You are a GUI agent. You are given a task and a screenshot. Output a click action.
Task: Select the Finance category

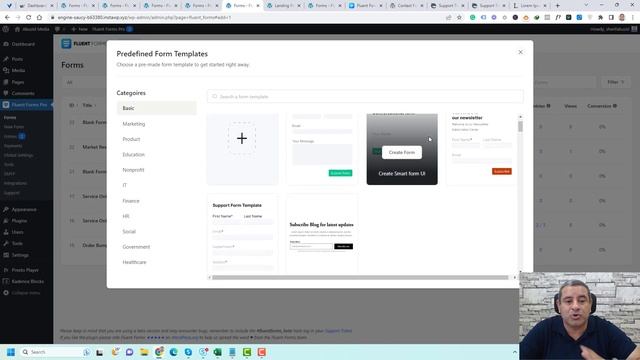[131, 201]
